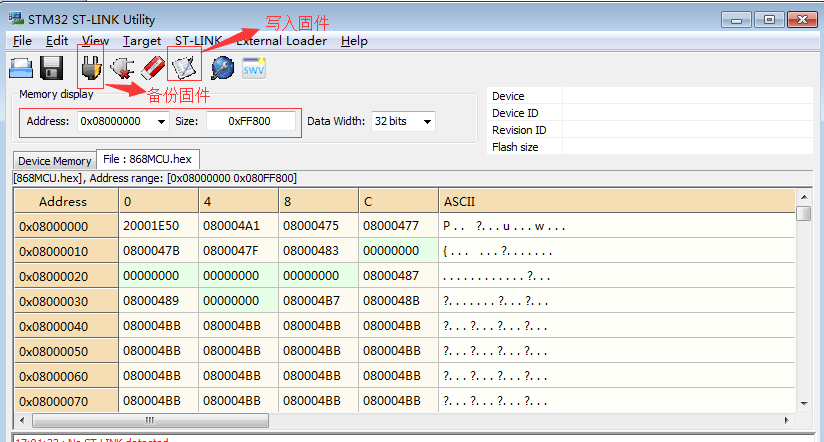Open the Help menu

click(x=354, y=41)
